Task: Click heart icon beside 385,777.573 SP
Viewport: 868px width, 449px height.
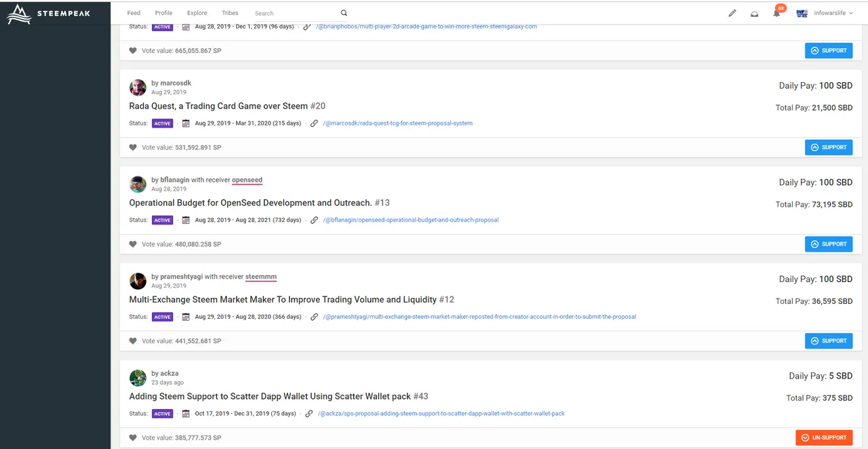Action: click(133, 437)
